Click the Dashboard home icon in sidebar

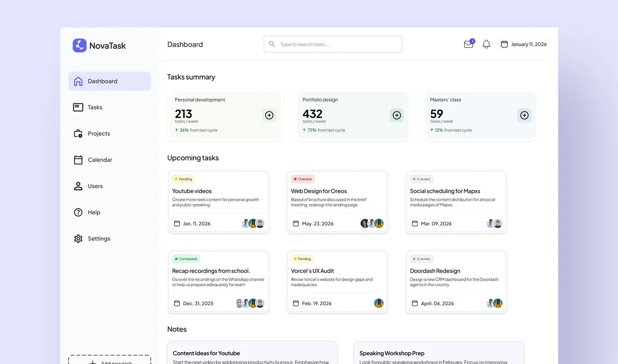point(78,81)
